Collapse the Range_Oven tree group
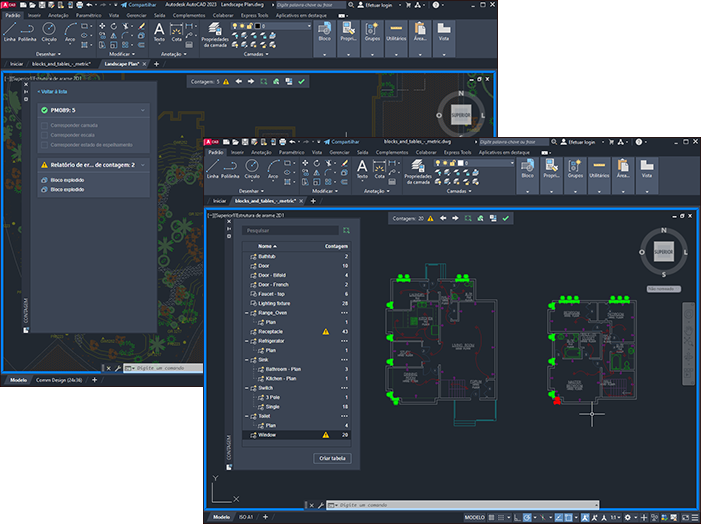 click(x=246, y=313)
